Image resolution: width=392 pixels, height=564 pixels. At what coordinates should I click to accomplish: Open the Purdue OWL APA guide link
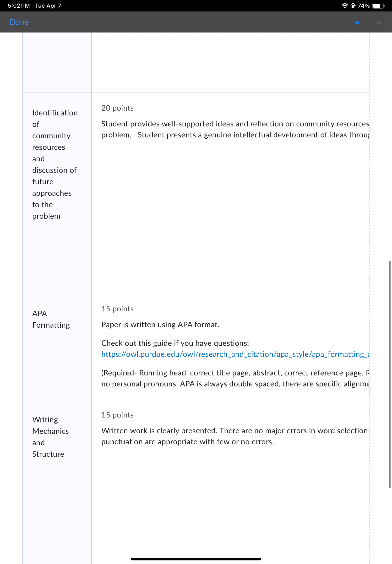click(x=235, y=354)
